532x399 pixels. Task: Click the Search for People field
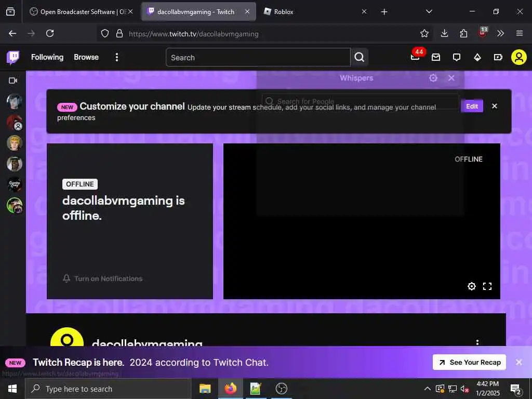pyautogui.click(x=361, y=101)
